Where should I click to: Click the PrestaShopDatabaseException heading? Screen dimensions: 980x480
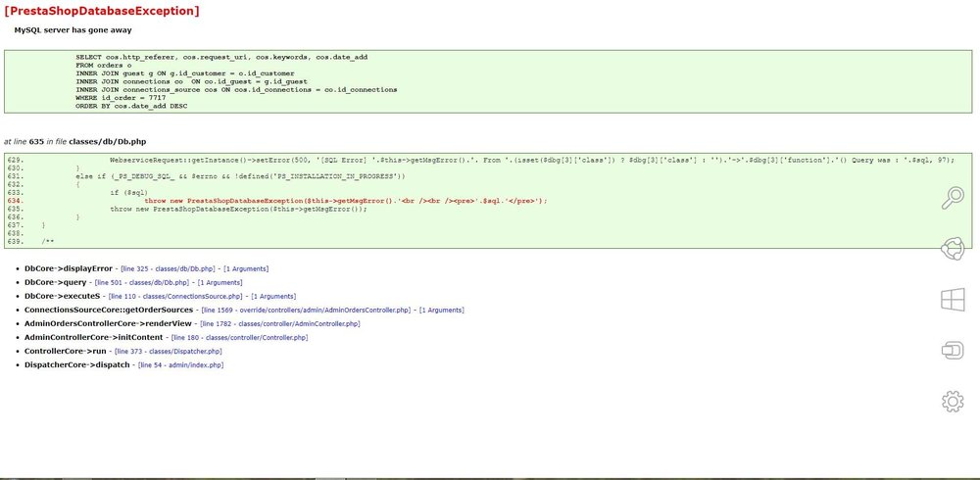click(x=102, y=11)
